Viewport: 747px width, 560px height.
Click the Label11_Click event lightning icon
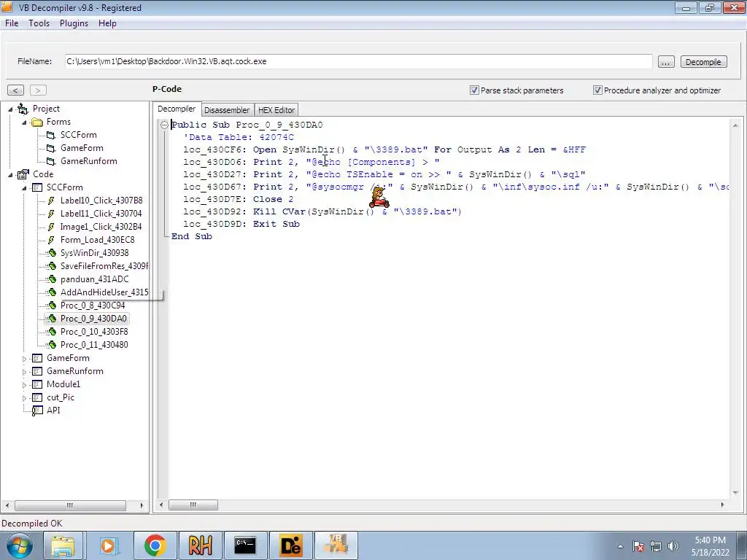[x=51, y=214]
